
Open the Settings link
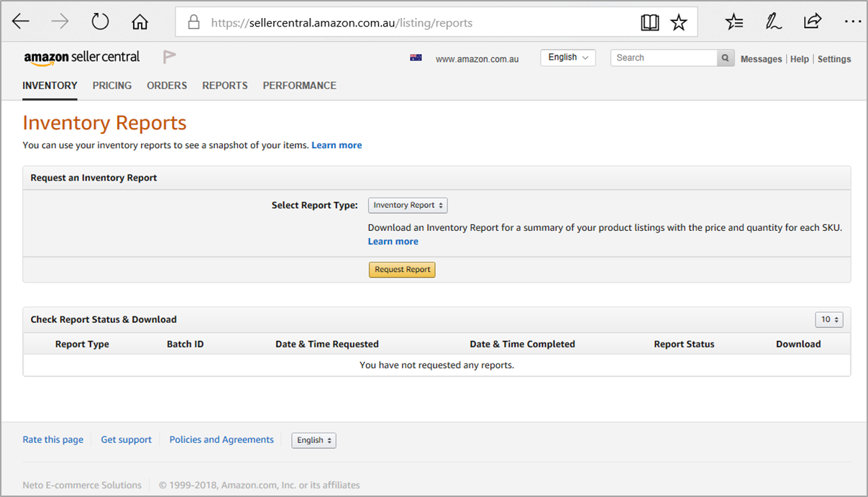coord(834,59)
